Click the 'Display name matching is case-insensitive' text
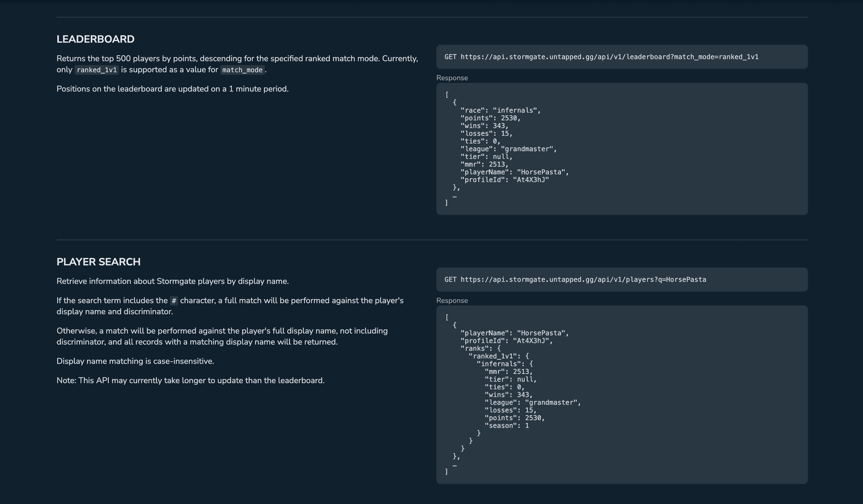863x504 pixels. tap(135, 361)
